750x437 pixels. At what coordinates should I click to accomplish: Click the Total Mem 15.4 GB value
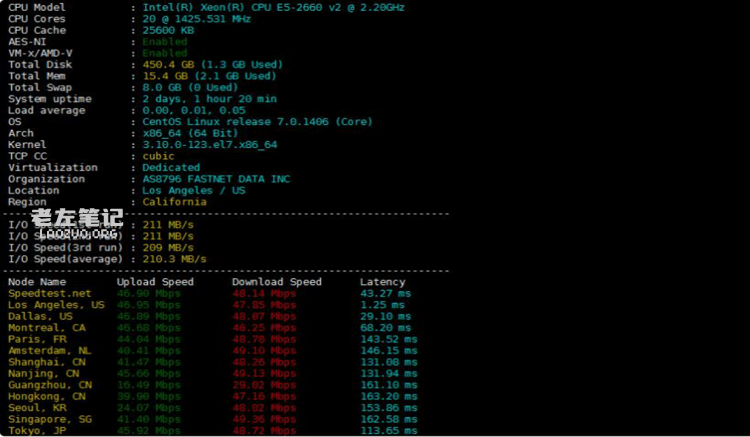209,76
